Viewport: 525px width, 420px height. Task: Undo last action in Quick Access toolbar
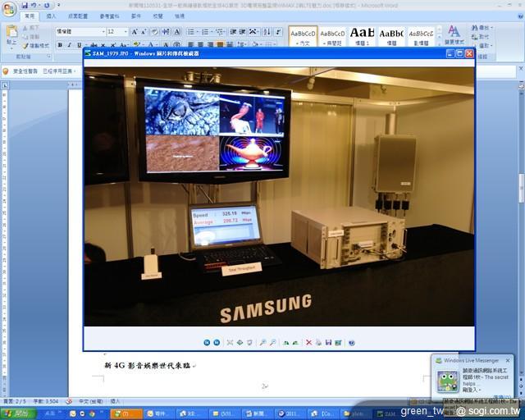(x=34, y=6)
